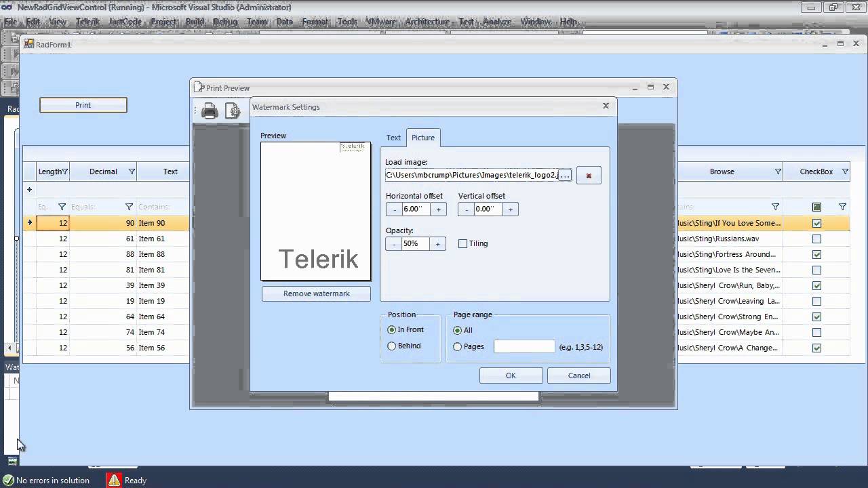The width and height of the screenshot is (868, 488).
Task: Open the CheckBox column header filter icon
Action: pos(845,171)
